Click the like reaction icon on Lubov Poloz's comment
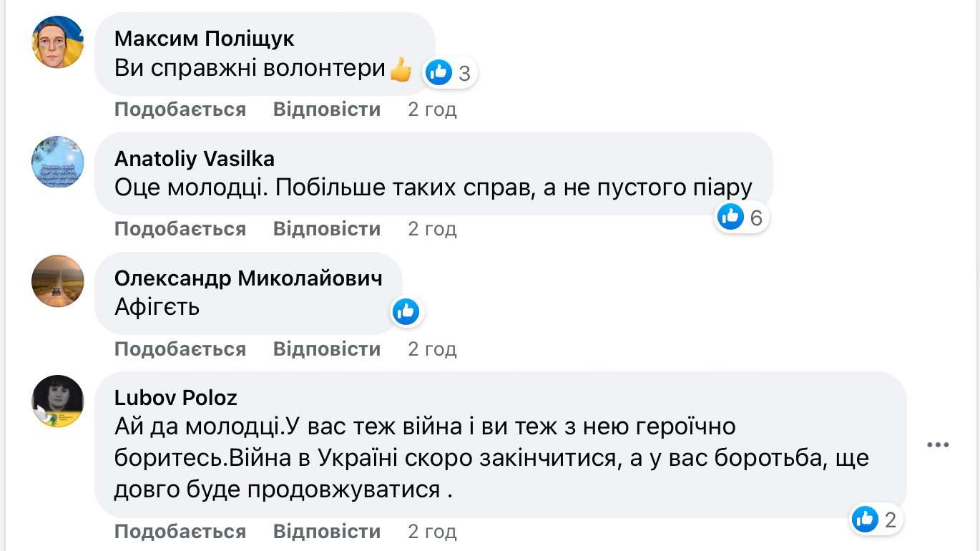 (x=865, y=520)
